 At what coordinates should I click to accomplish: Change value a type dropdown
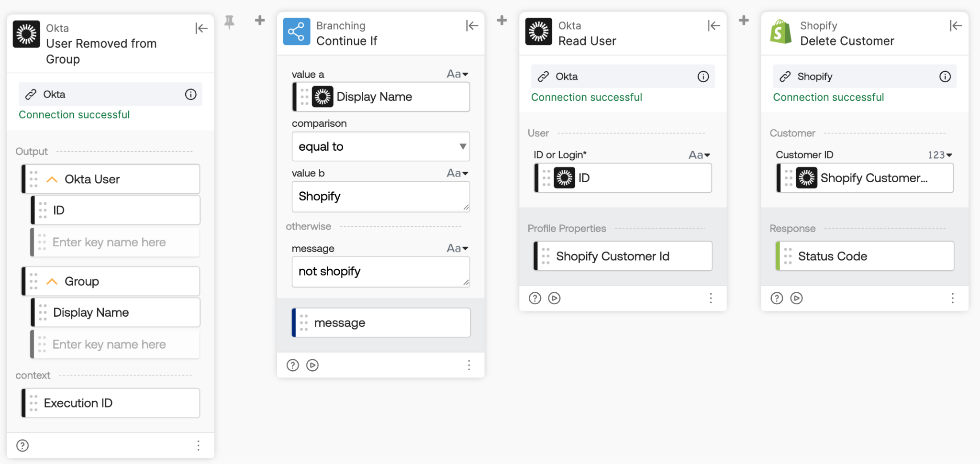(x=457, y=74)
